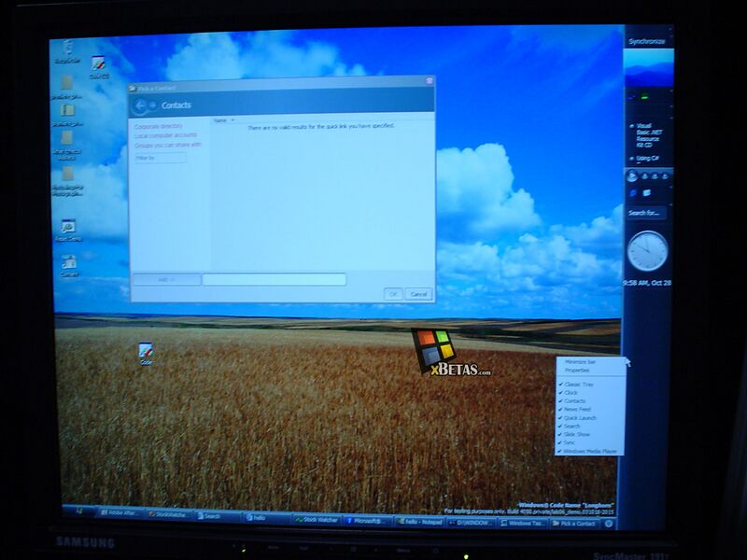The height and width of the screenshot is (560, 747).
Task: Switch to Microsoft taskbar item
Action: (367, 521)
